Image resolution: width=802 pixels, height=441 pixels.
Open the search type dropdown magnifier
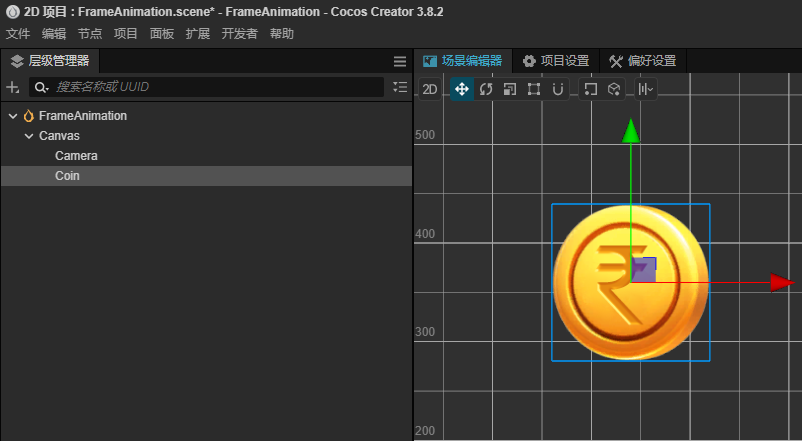[x=41, y=87]
